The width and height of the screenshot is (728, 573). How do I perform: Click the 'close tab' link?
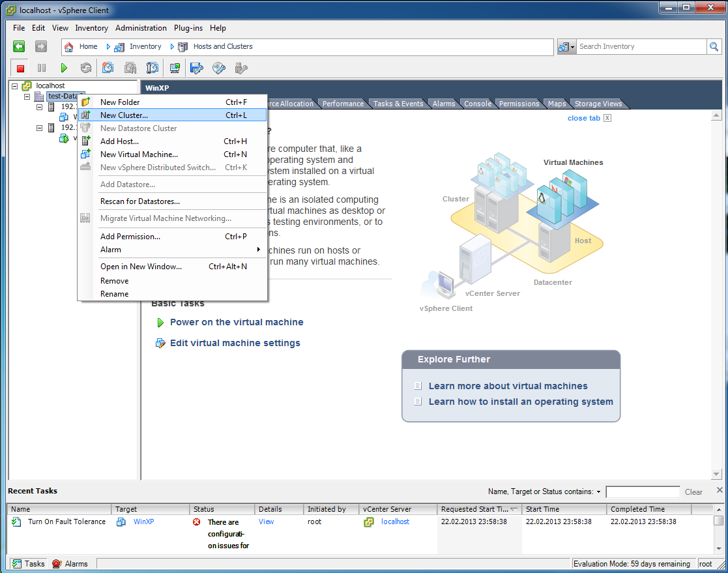pyautogui.click(x=583, y=118)
